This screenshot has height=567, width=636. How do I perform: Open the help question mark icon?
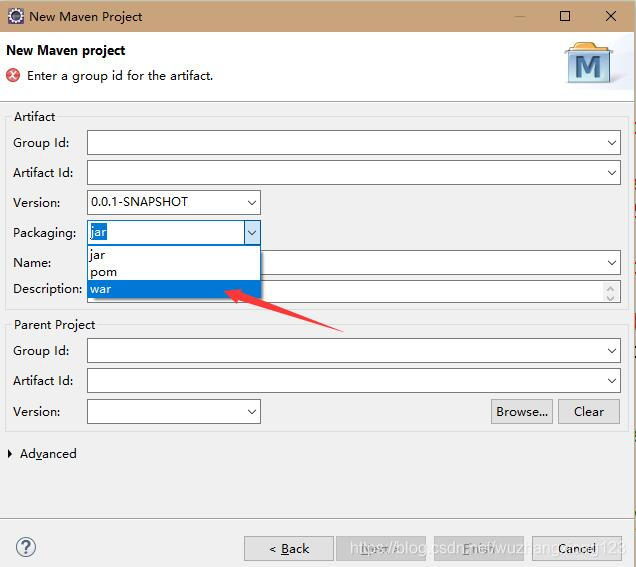(x=26, y=547)
